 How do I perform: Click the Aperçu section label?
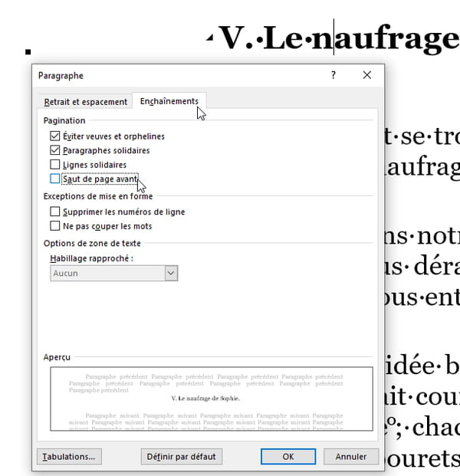tap(57, 357)
